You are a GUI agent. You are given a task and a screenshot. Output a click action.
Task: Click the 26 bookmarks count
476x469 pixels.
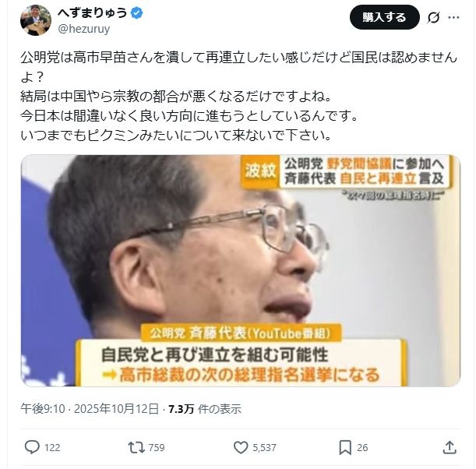point(362,448)
